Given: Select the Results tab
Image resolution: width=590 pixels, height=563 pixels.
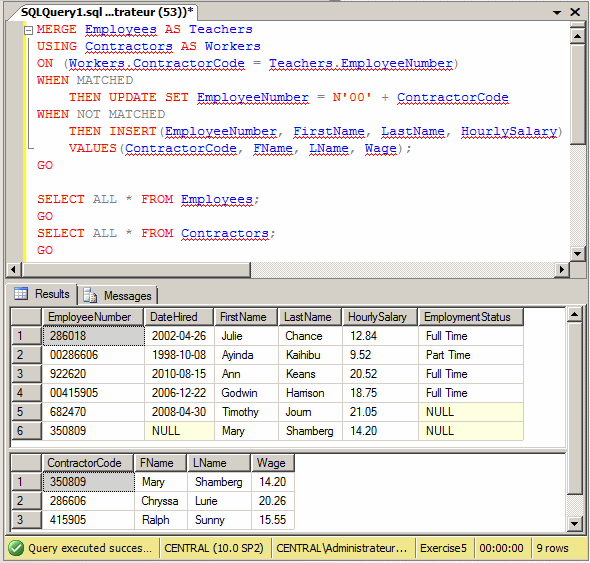Looking at the screenshot, I should (42, 294).
